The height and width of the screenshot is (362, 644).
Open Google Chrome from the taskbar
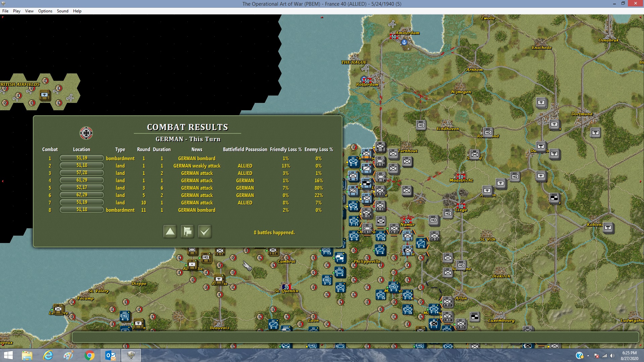(89, 355)
